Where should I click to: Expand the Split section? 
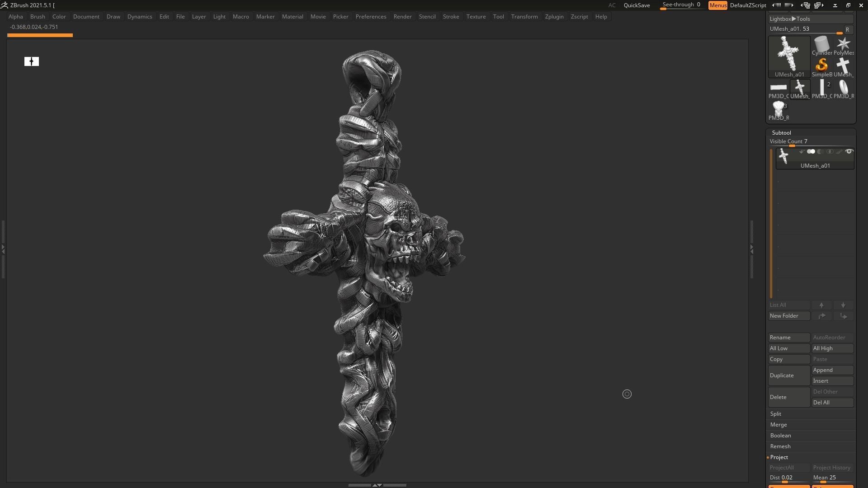tap(776, 414)
